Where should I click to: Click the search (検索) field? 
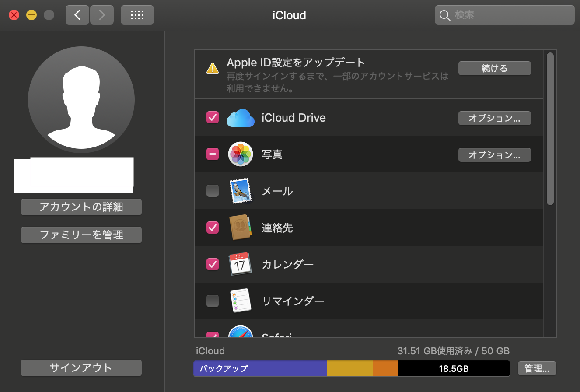click(x=510, y=15)
